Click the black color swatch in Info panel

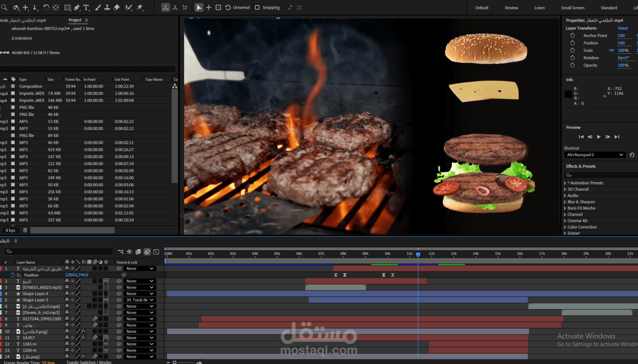(568, 94)
